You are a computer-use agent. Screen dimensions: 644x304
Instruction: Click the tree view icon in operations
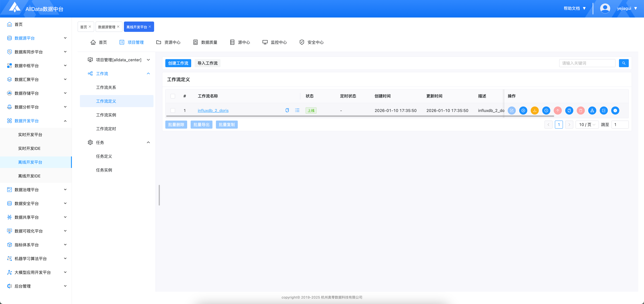point(592,111)
